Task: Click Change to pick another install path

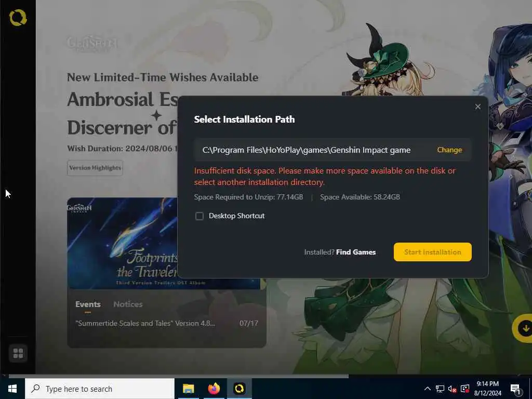Action: pos(449,150)
